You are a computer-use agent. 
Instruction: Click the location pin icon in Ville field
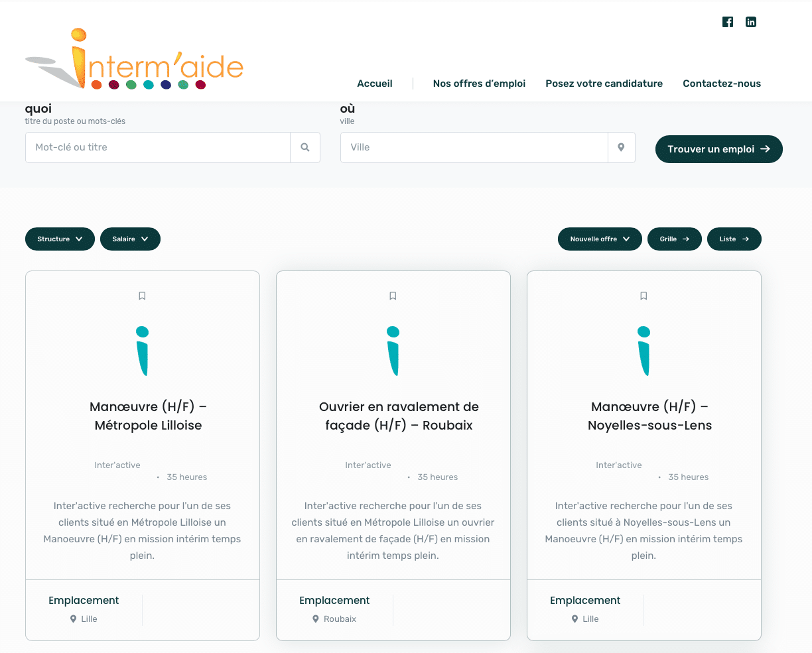point(621,147)
